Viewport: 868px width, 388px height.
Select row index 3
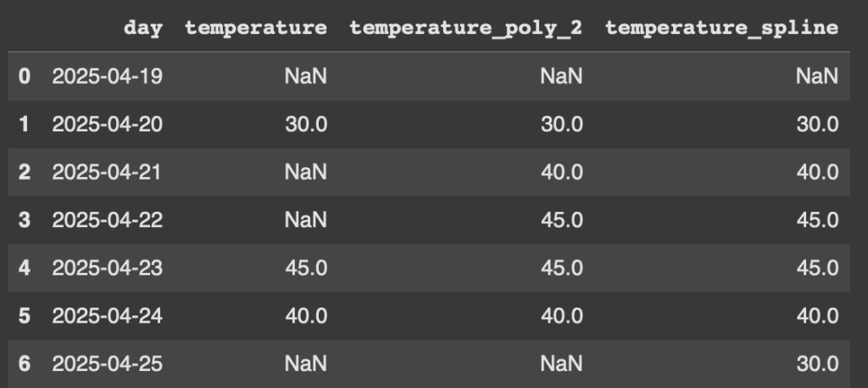point(25,219)
